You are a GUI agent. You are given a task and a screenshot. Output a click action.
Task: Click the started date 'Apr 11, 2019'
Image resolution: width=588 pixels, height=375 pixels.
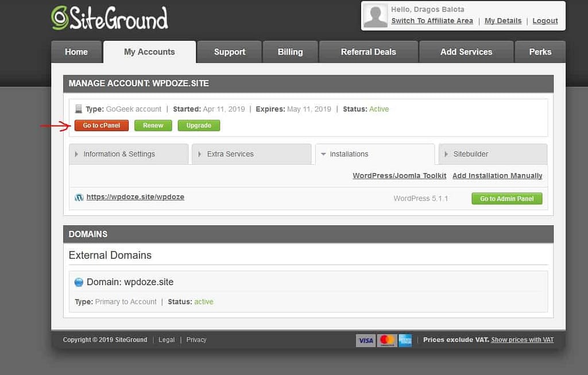coord(224,109)
